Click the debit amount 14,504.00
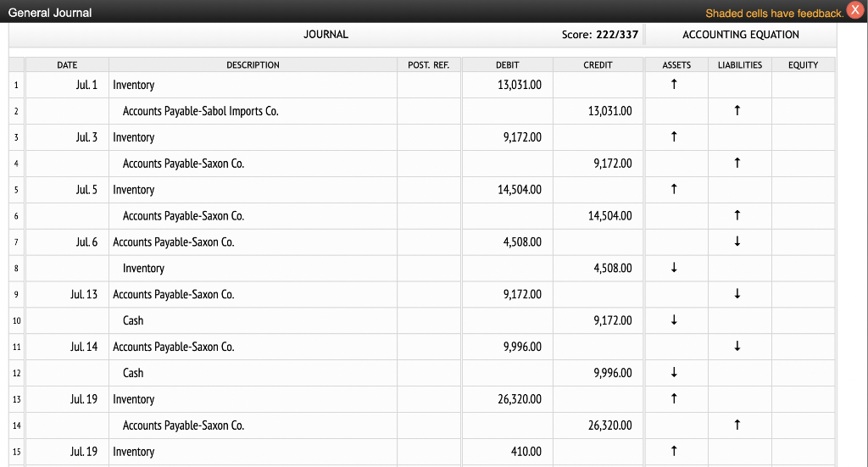Screen dimensions: 868x467 [520, 189]
